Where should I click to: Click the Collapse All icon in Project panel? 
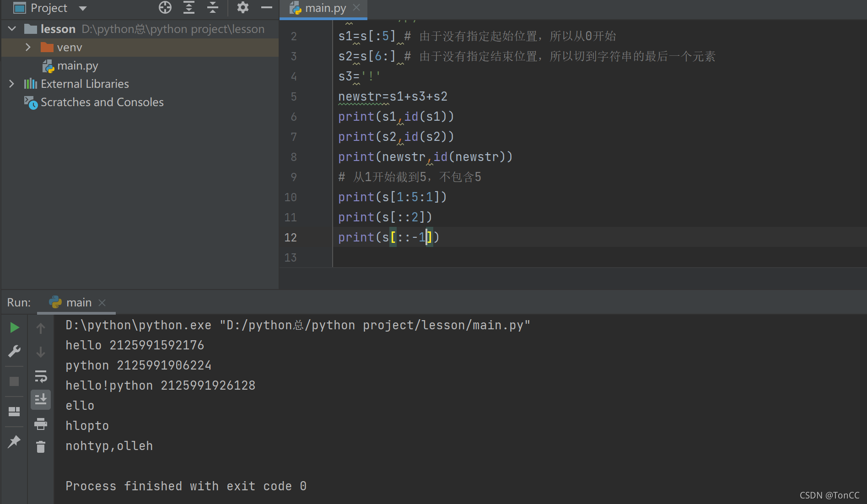click(x=213, y=7)
